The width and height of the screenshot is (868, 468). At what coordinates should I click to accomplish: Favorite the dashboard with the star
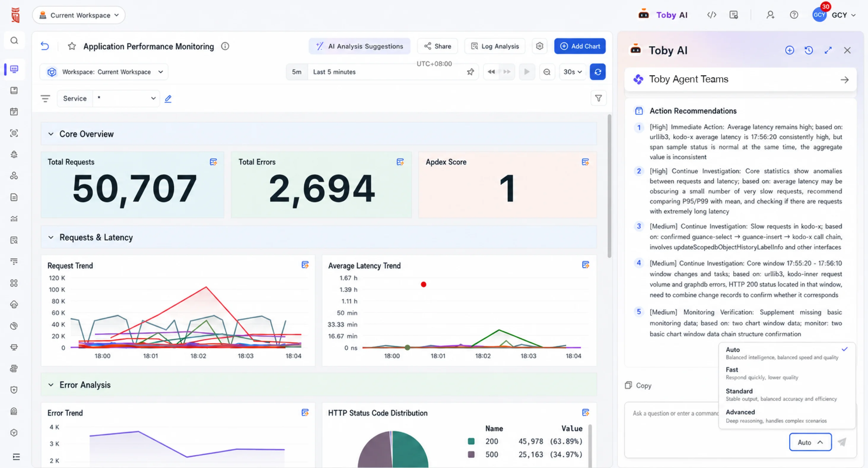72,46
